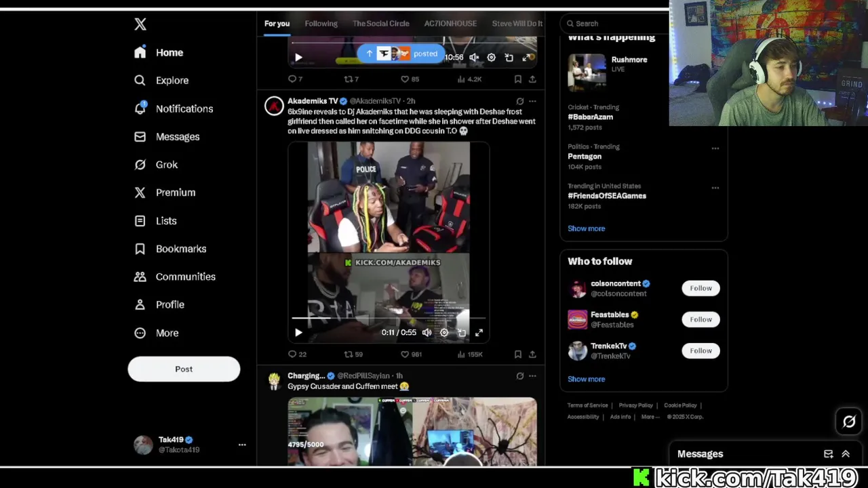Open Grok action on RedPillSayian post
This screenshot has height=488, width=868.
(x=520, y=375)
